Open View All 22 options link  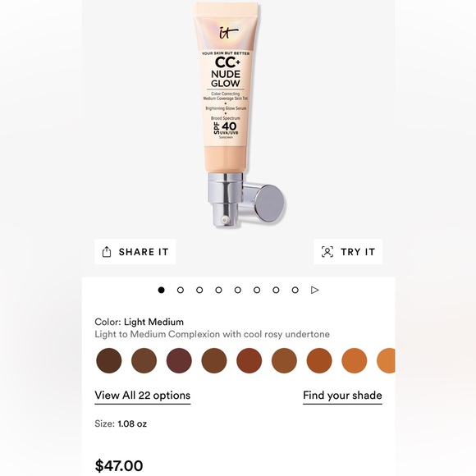coord(142,396)
